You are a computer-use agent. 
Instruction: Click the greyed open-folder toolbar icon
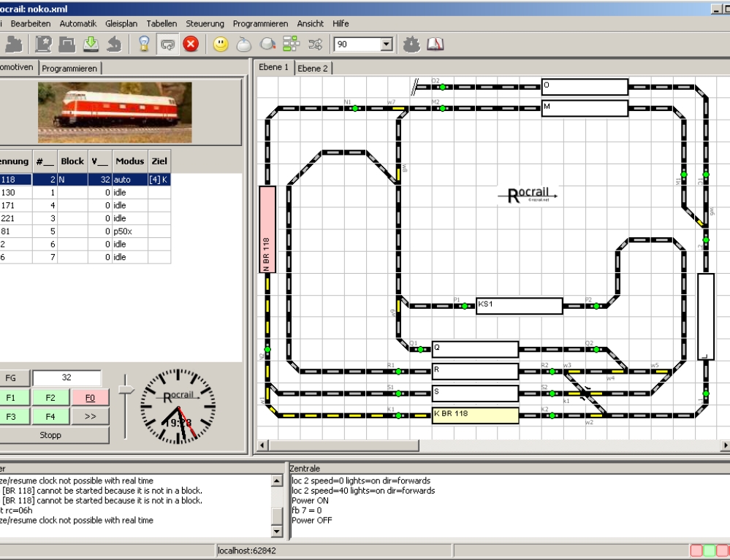pyautogui.click(x=67, y=45)
